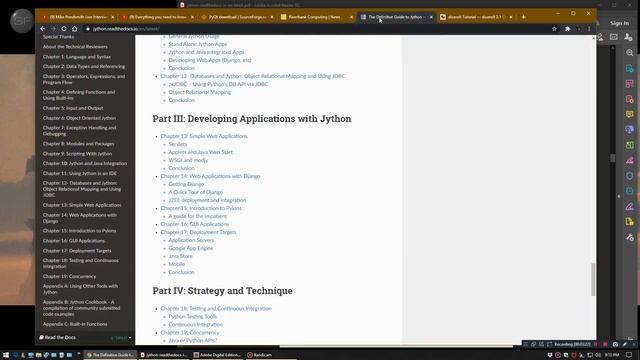Open the J2EE deployment and integration link

point(207,200)
